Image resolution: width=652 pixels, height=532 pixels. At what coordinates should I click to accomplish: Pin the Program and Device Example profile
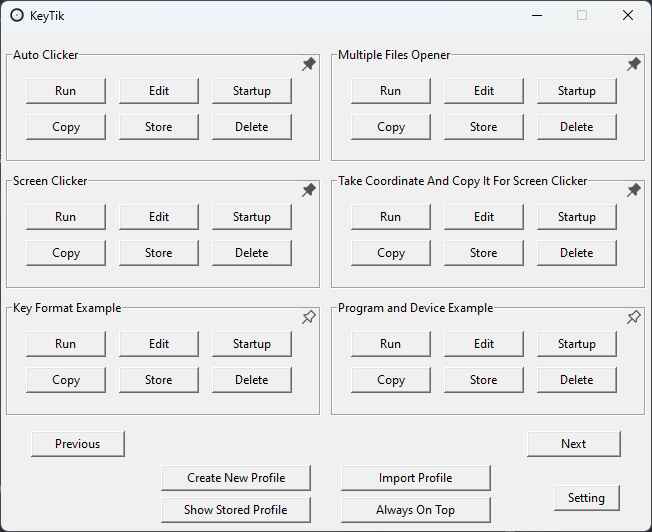tap(634, 317)
